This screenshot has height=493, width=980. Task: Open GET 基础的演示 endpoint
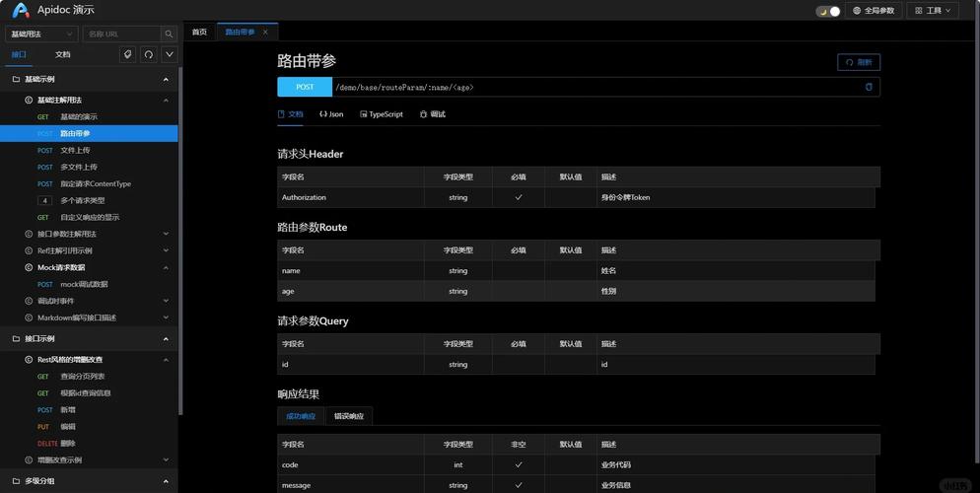pos(89,117)
